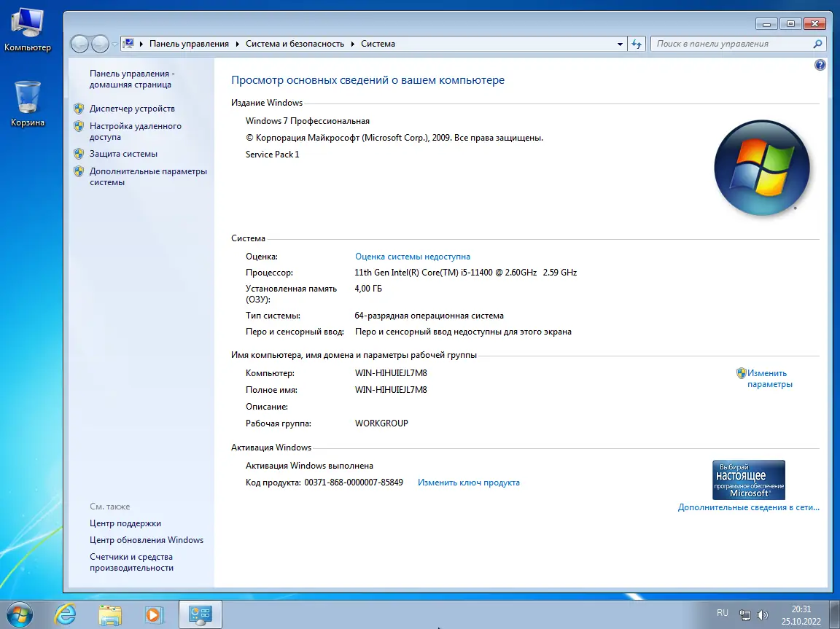The image size is (840, 629).
Task: Select Система и безопасность breadcrumb
Action: (x=295, y=44)
